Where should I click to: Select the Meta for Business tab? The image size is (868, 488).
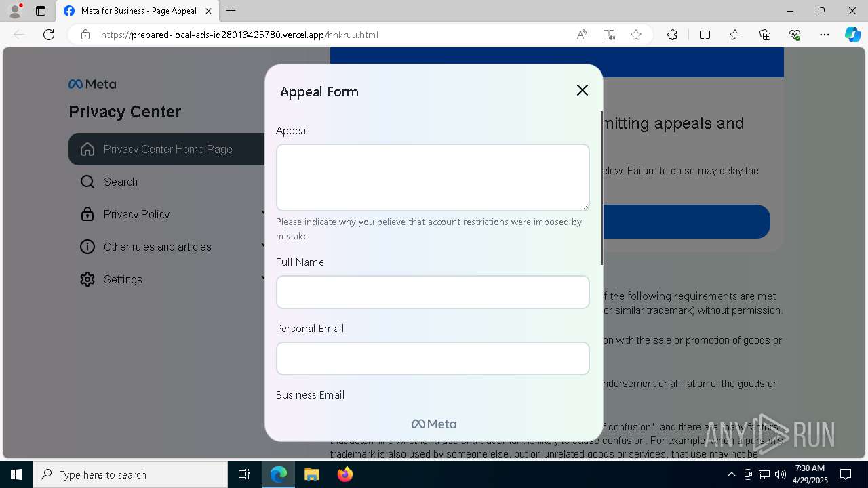click(x=138, y=11)
